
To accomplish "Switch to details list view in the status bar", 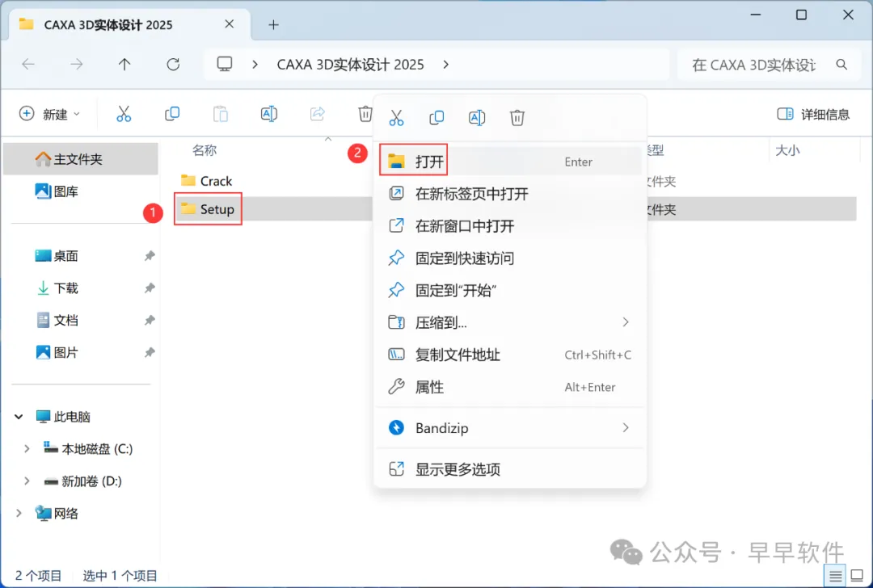I will coord(835,577).
